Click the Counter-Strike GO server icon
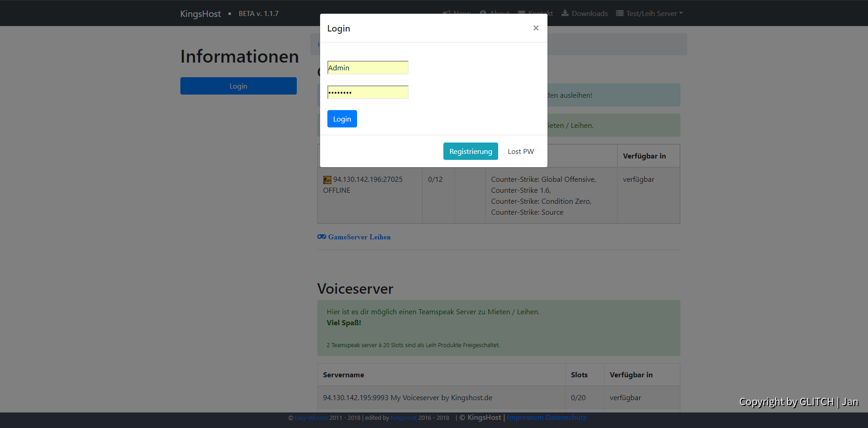This screenshot has width=868, height=428. (x=327, y=180)
